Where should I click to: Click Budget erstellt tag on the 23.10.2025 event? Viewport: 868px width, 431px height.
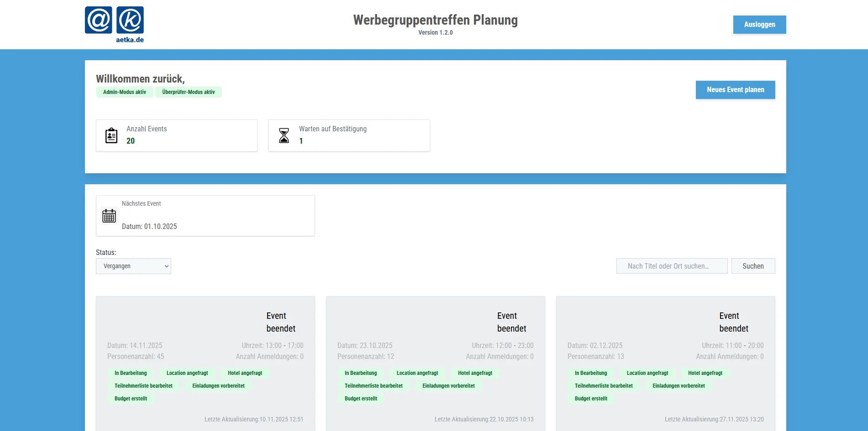pos(361,399)
